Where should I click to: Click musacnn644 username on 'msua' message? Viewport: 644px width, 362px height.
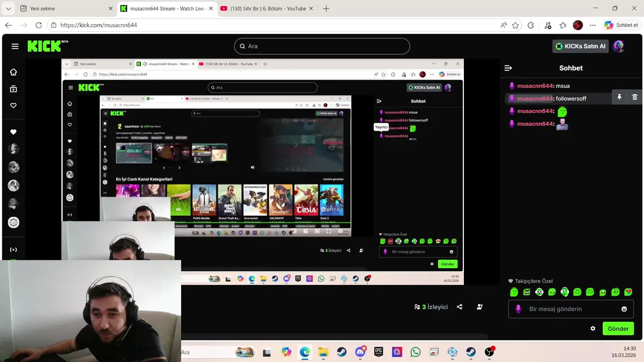(x=535, y=86)
